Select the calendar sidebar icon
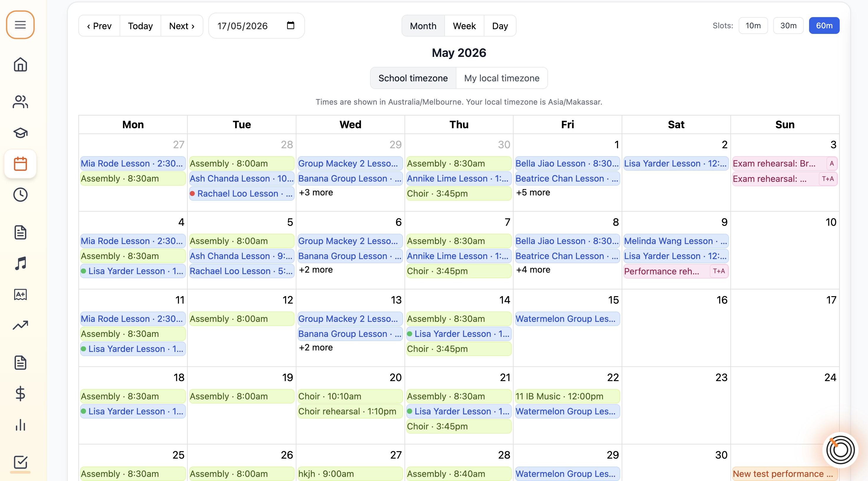The image size is (868, 481). pos(20,164)
